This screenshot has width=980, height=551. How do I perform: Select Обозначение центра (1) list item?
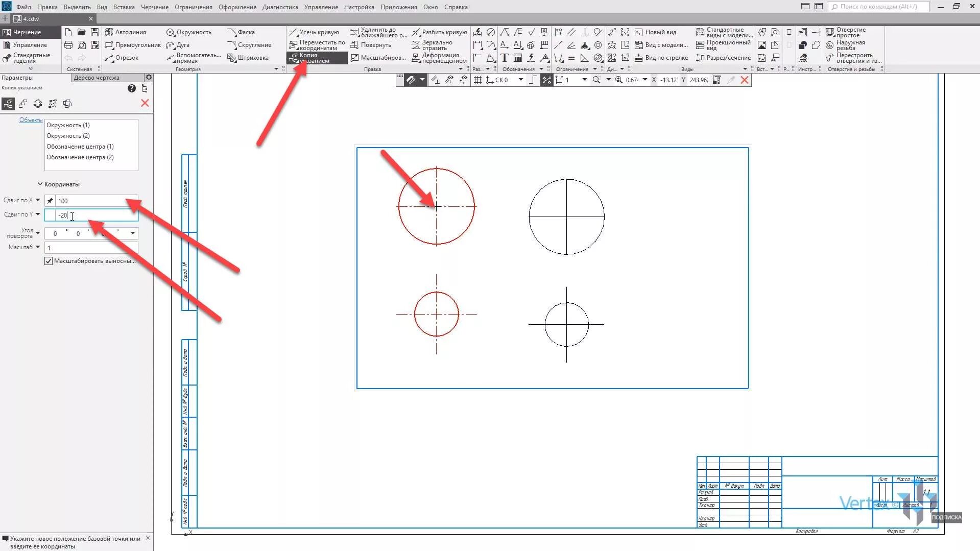(x=80, y=147)
